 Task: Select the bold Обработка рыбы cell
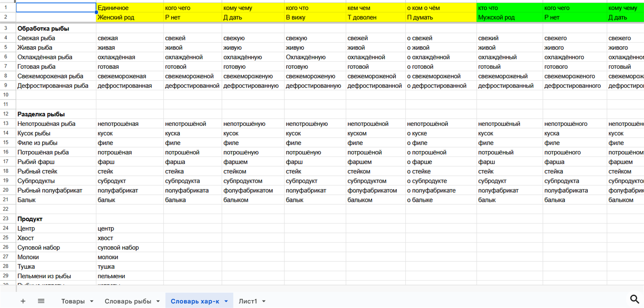point(56,29)
